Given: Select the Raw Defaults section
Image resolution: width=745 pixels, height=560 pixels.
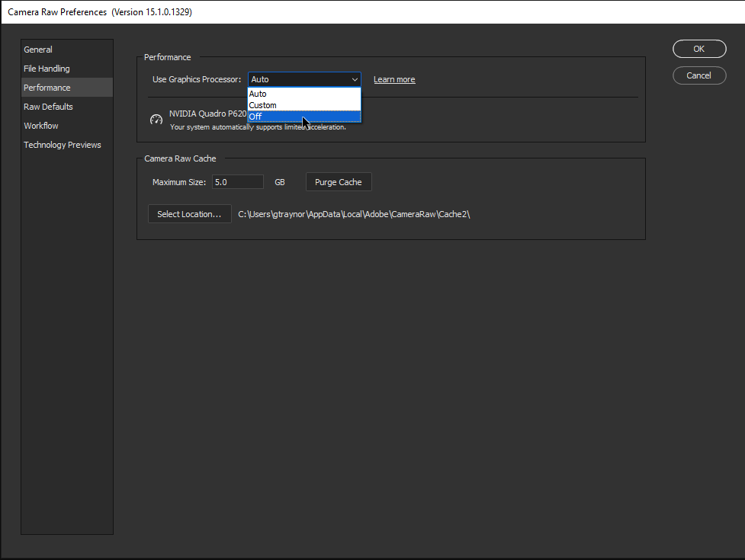Looking at the screenshot, I should pyautogui.click(x=48, y=106).
